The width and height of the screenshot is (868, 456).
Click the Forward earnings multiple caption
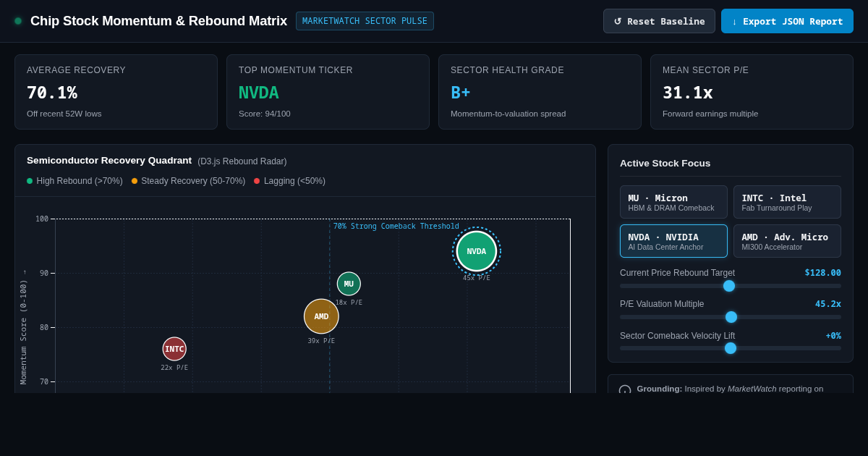[x=710, y=114]
